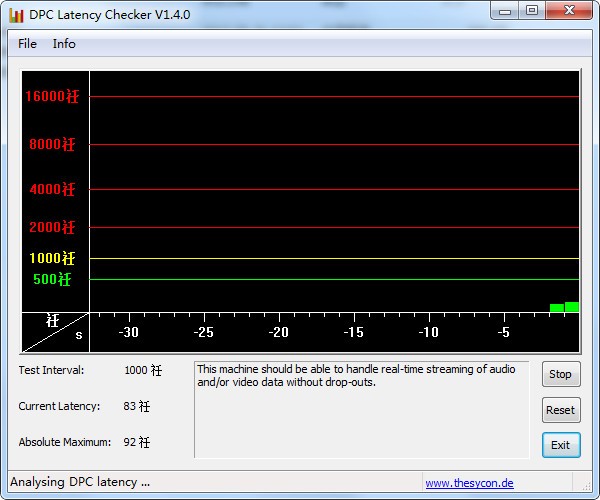Minimize the DPC Latency Checker window
This screenshot has width=600, height=500.
click(505, 11)
